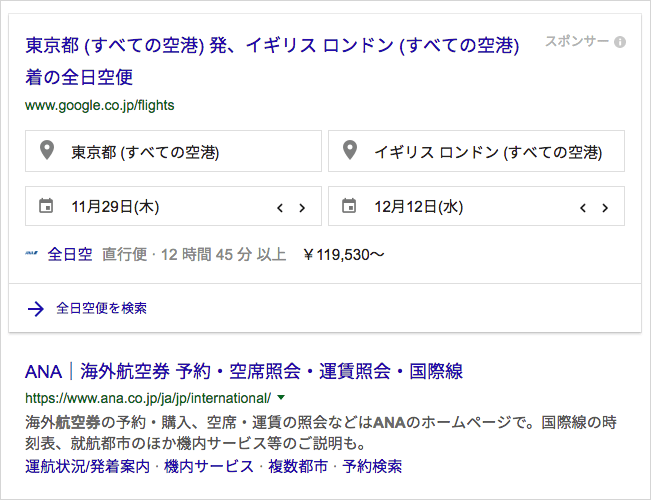Open www.google.co.jp/flights URL

[100, 105]
